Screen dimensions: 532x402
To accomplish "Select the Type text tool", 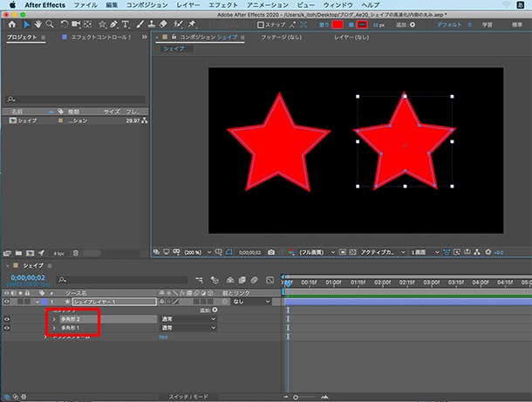I will (126, 24).
